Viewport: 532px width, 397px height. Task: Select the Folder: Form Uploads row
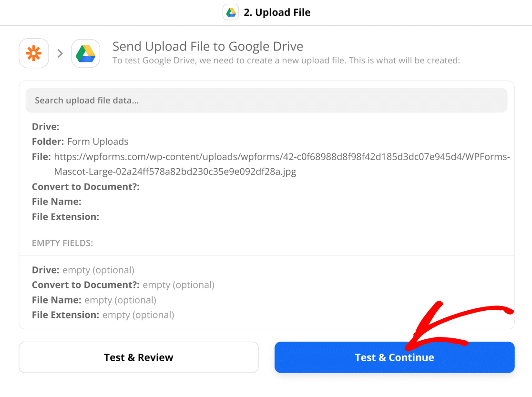click(80, 142)
